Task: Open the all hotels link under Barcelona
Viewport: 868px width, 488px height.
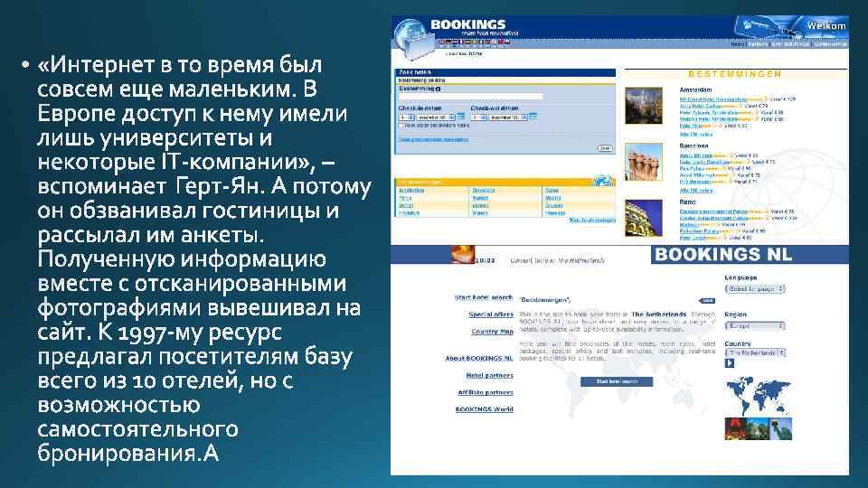Action: pos(696,191)
